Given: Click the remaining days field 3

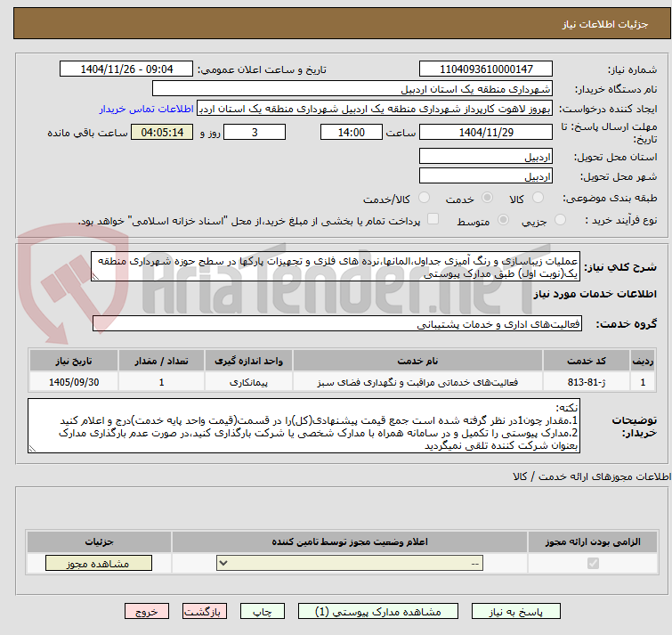Looking at the screenshot, I should tap(255, 133).
